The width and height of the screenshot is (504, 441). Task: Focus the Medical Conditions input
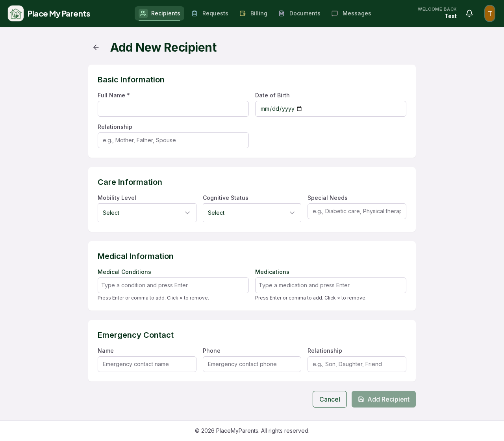(173, 285)
